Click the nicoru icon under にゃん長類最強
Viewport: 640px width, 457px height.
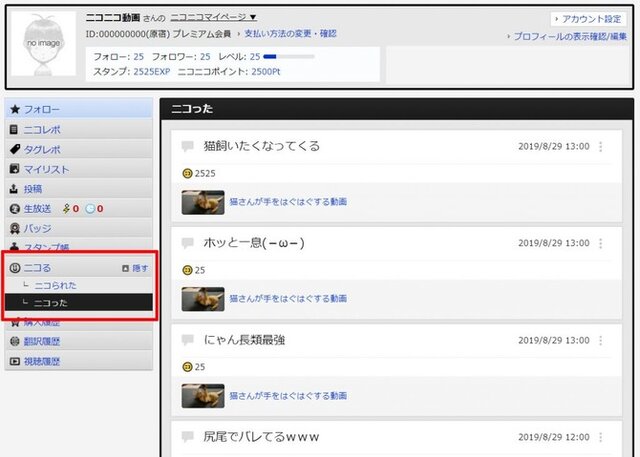click(187, 367)
